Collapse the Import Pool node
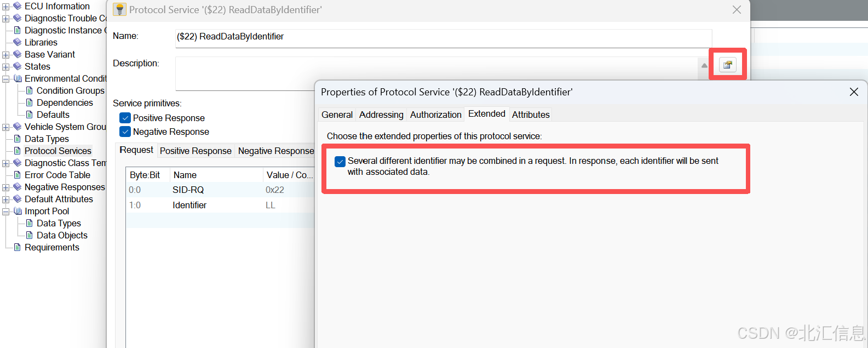This screenshot has height=348, width=868. coord(5,212)
